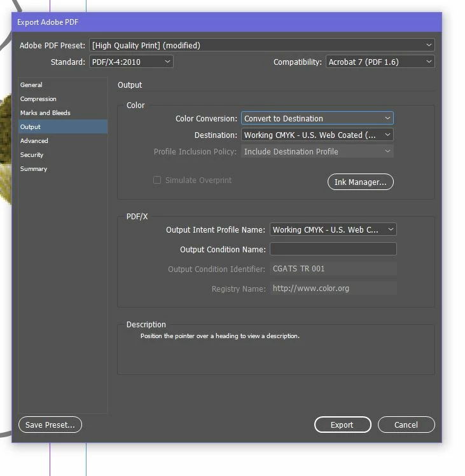Click the Cancel button
Screen dimensions: 465x476
[x=406, y=425]
